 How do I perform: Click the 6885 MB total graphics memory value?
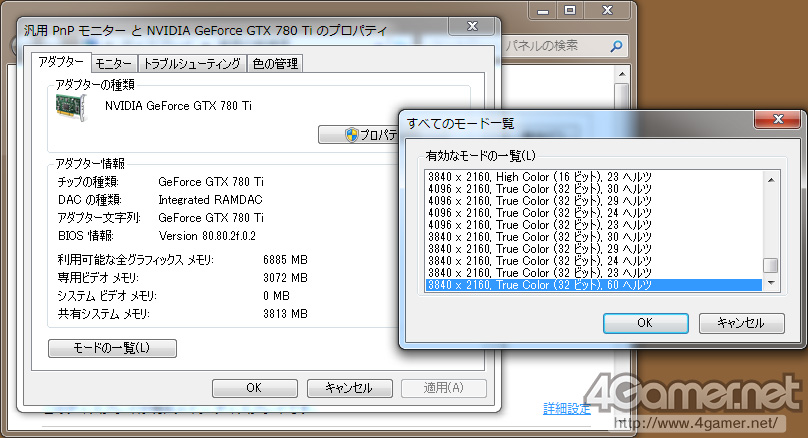click(x=285, y=260)
